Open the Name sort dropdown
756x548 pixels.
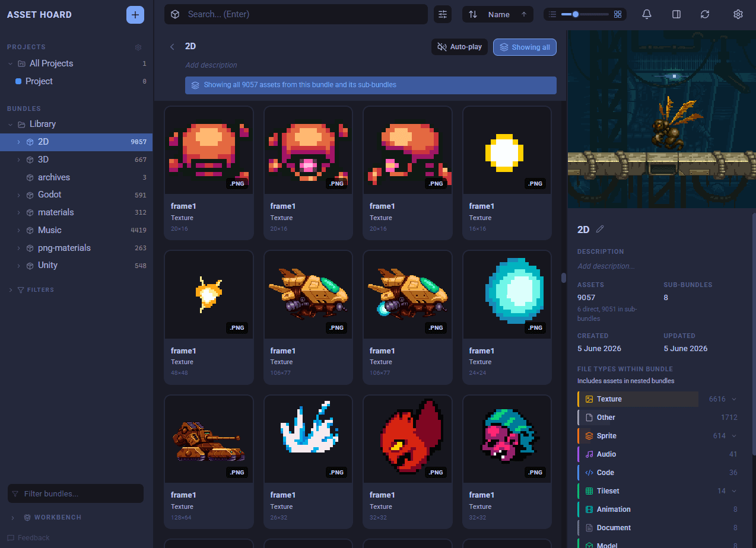(x=498, y=14)
